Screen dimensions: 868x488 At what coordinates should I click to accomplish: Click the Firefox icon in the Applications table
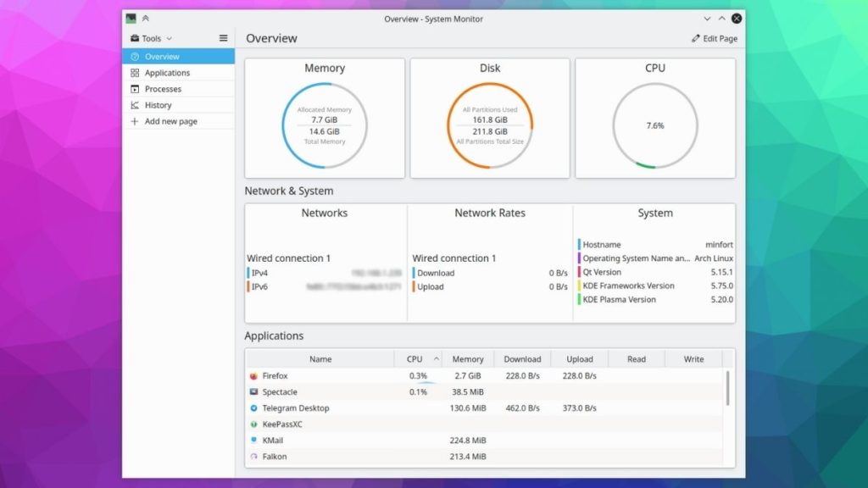coord(253,375)
